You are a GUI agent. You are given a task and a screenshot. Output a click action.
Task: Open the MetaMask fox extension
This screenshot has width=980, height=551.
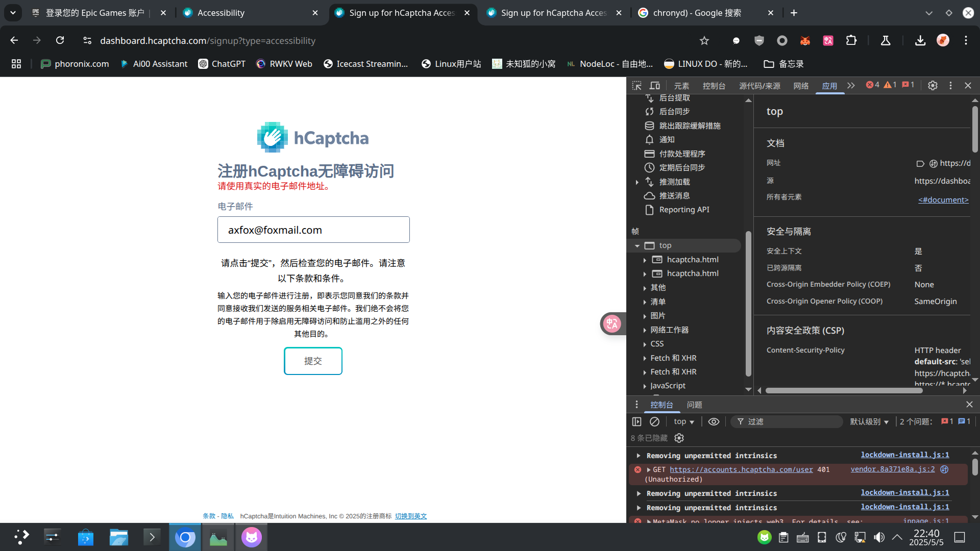pyautogui.click(x=805, y=40)
